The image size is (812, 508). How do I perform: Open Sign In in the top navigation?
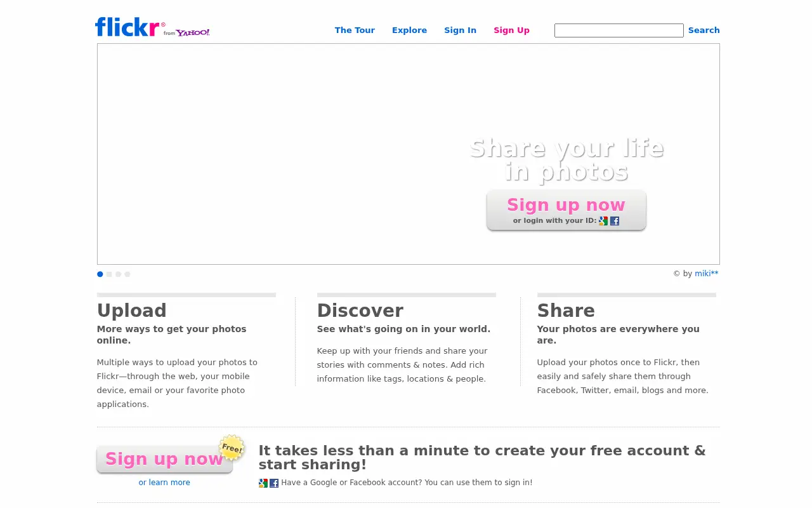(460, 30)
